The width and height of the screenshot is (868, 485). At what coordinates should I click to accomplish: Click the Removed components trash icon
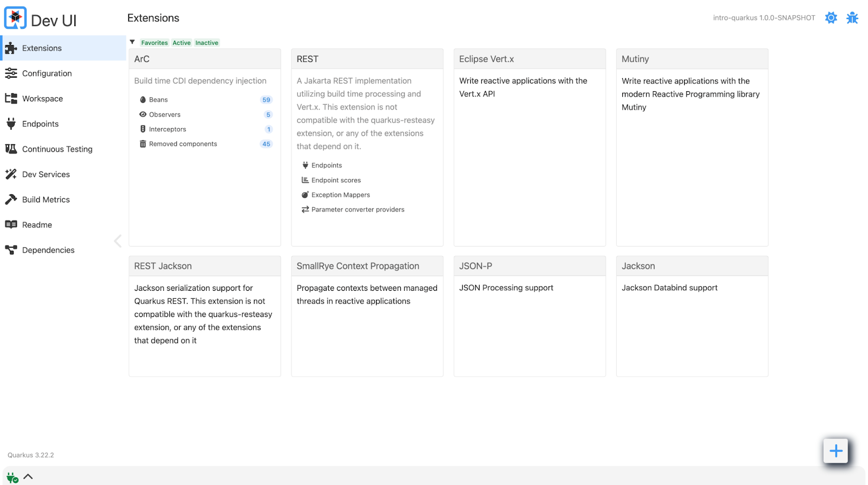(x=143, y=144)
